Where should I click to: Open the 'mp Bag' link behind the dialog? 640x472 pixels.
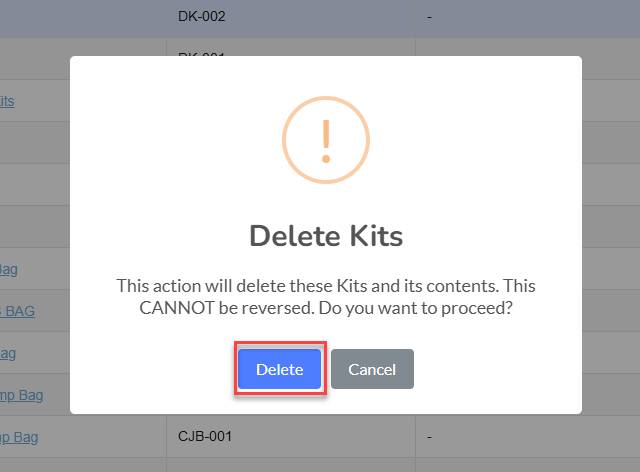21,395
